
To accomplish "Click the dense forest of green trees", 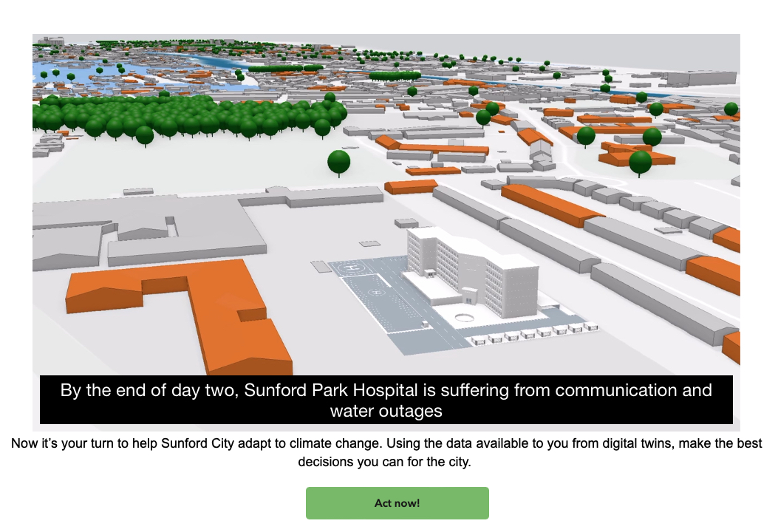I will point(185,118).
